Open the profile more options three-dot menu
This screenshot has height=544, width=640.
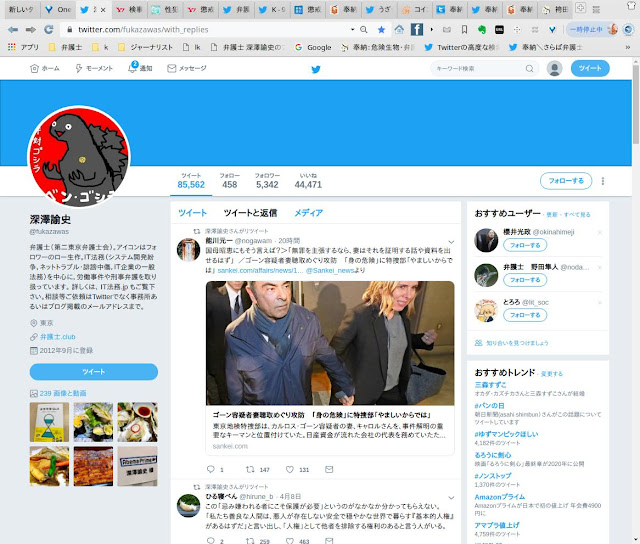coord(603,181)
